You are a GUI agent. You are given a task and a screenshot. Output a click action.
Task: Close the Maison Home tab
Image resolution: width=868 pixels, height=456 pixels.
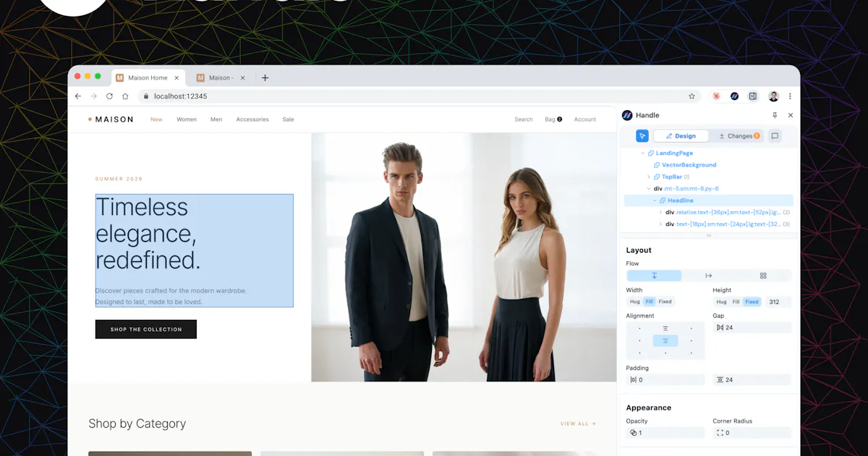(x=176, y=78)
